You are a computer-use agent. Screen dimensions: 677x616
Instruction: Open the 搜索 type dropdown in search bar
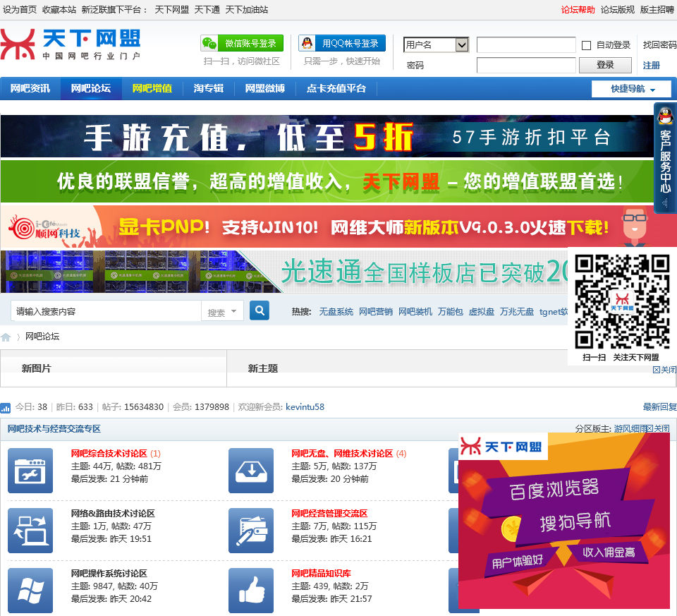222,311
